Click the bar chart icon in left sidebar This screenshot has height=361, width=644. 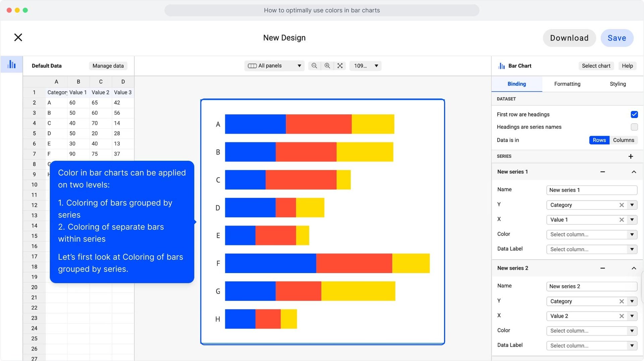(x=11, y=64)
